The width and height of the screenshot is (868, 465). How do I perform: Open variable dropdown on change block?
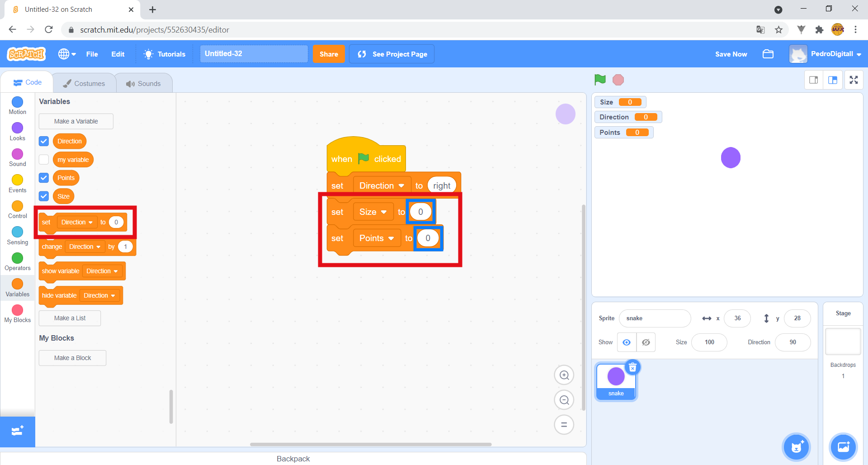click(x=85, y=247)
